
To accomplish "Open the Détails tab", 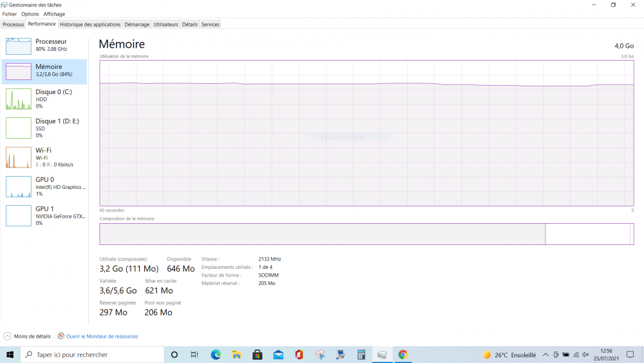I will (x=190, y=25).
